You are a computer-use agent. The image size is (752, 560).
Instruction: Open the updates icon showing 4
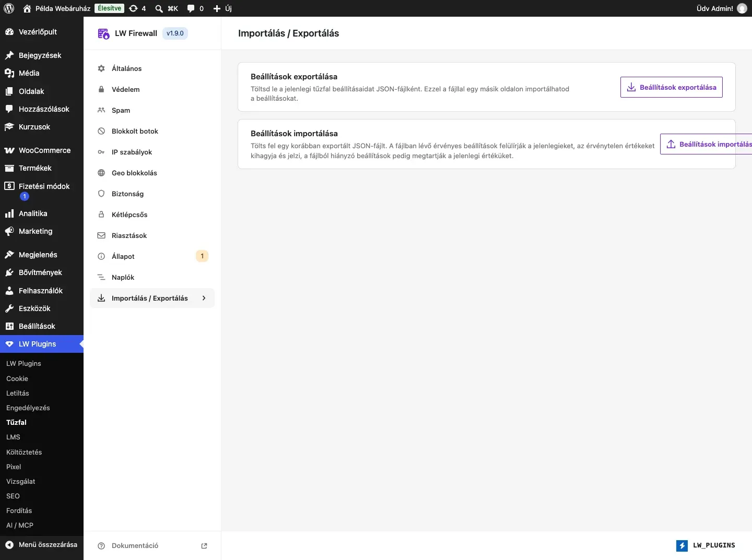(137, 8)
